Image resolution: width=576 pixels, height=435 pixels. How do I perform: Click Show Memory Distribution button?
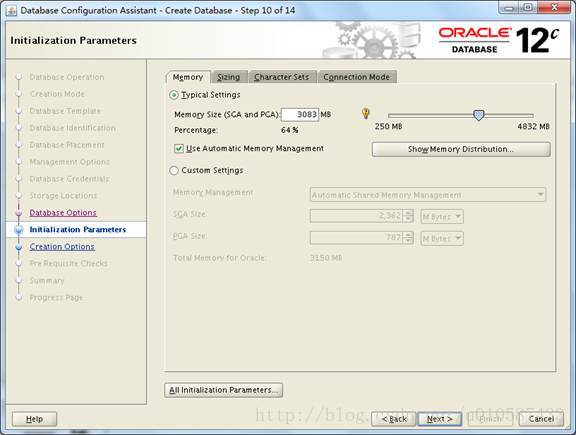click(x=461, y=150)
